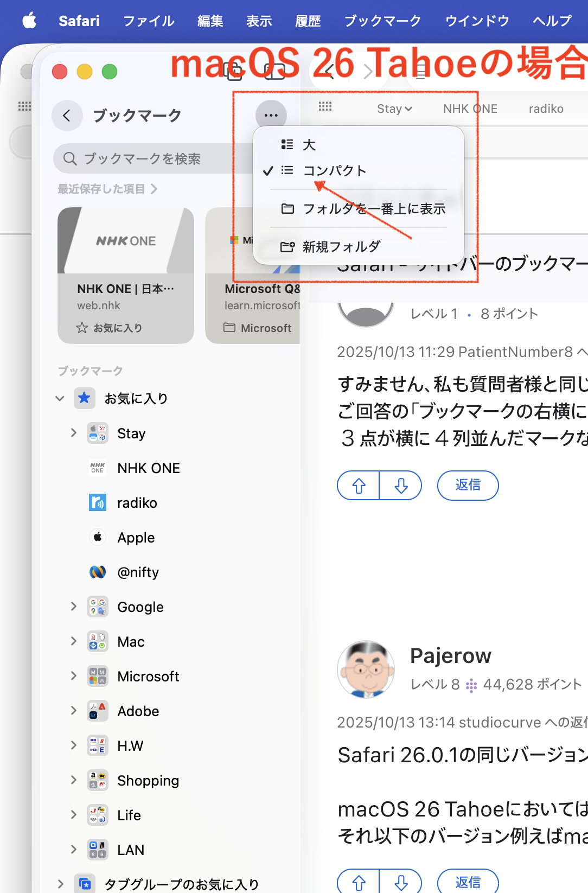Open the NHK ONE bookmark icon

click(98, 468)
